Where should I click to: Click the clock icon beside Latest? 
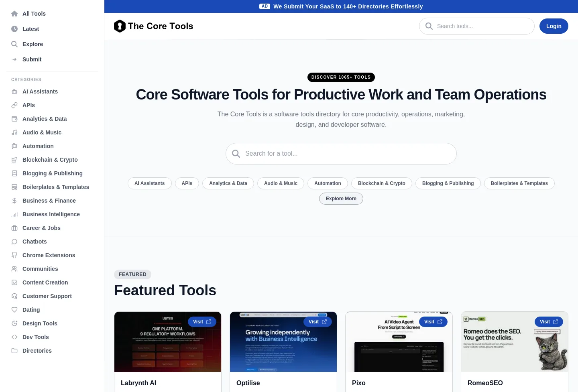click(x=14, y=29)
